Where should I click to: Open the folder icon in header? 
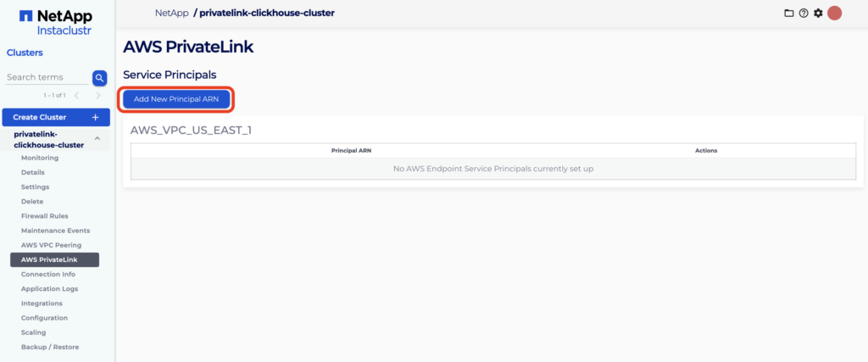[x=789, y=14]
